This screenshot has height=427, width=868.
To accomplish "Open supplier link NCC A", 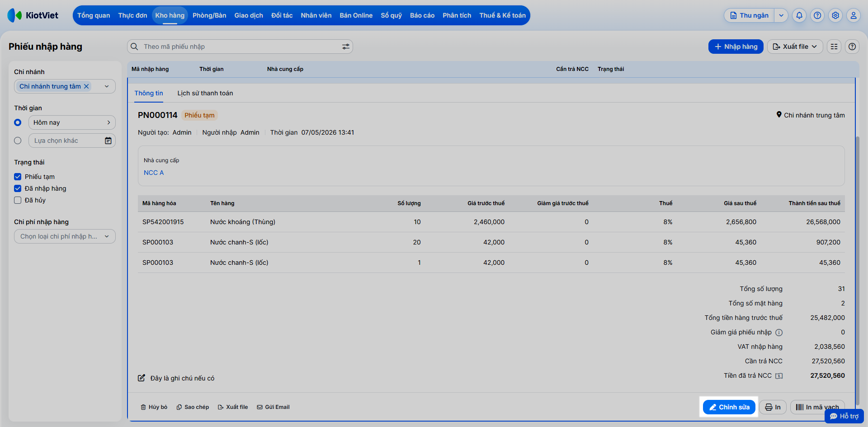I will [x=154, y=173].
